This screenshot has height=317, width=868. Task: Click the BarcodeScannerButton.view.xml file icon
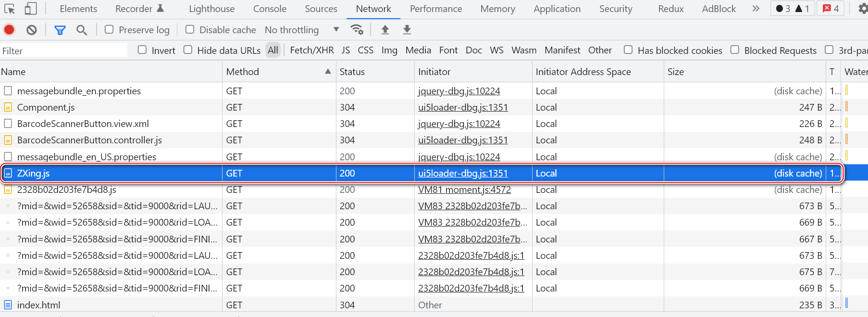[x=8, y=124]
